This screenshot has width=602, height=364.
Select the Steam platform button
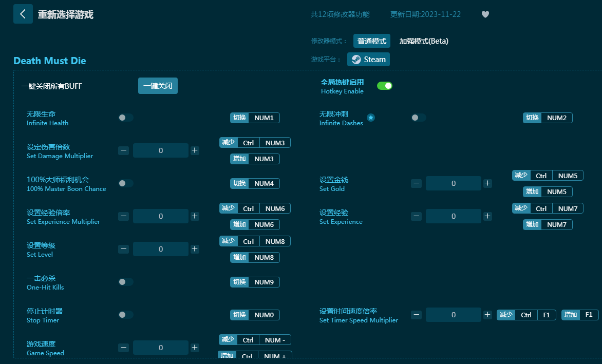pyautogui.click(x=368, y=60)
